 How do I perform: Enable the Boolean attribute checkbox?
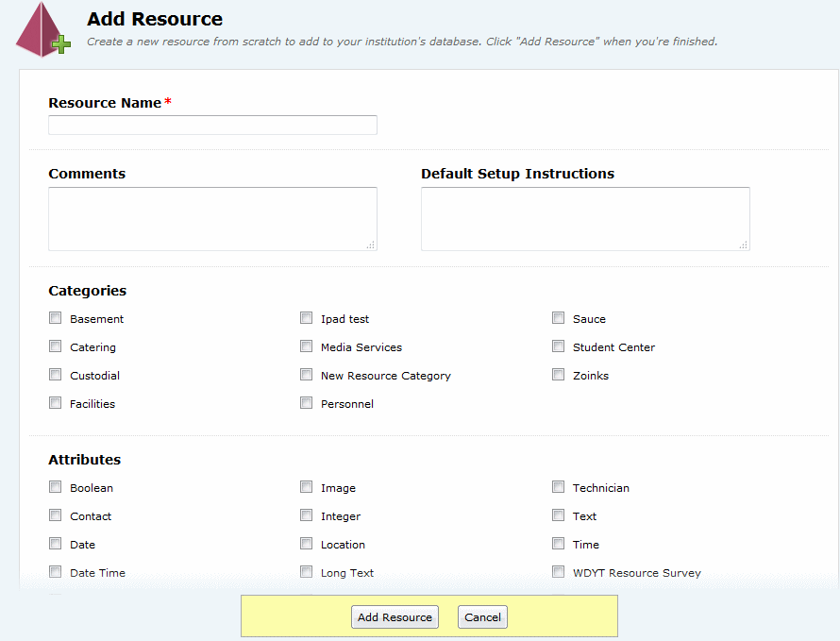point(56,487)
